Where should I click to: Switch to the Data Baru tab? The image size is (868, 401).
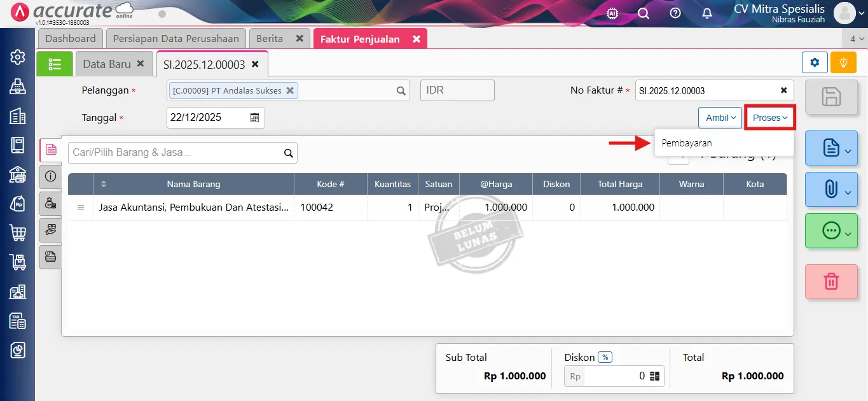coord(107,64)
